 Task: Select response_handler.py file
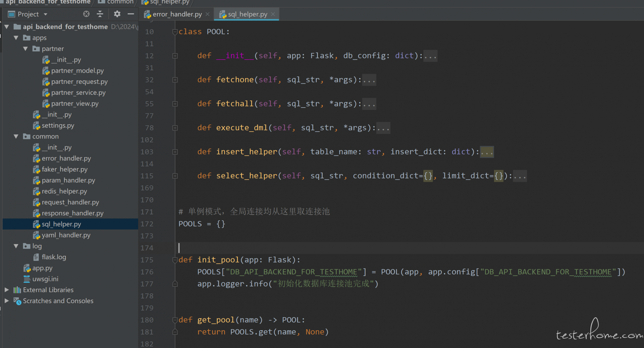(x=73, y=213)
